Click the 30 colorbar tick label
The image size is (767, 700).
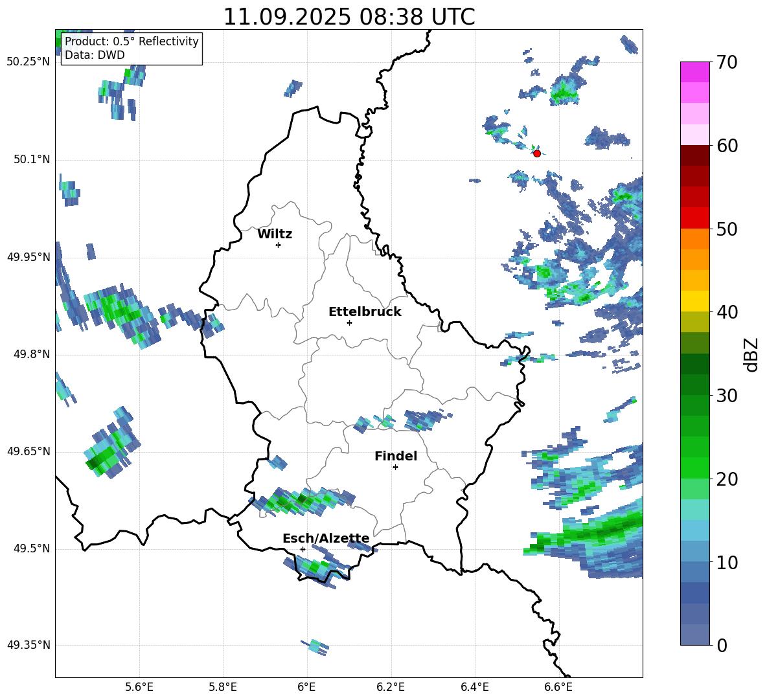click(726, 396)
